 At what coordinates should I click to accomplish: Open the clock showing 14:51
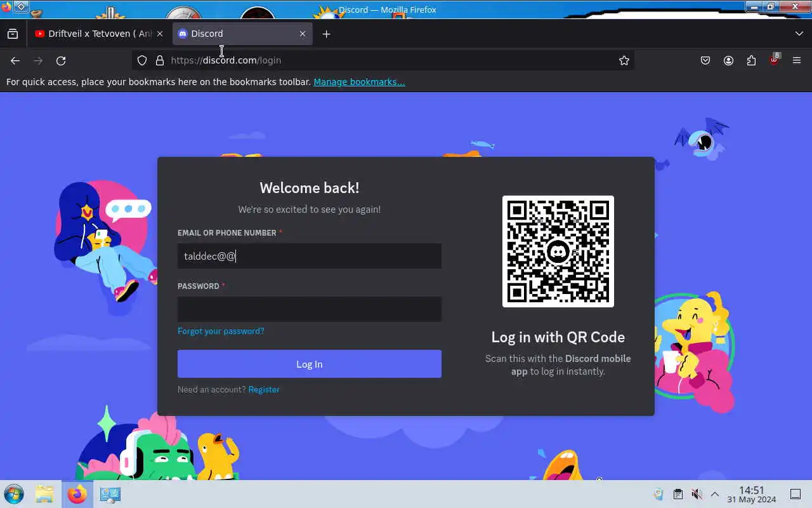pyautogui.click(x=752, y=495)
